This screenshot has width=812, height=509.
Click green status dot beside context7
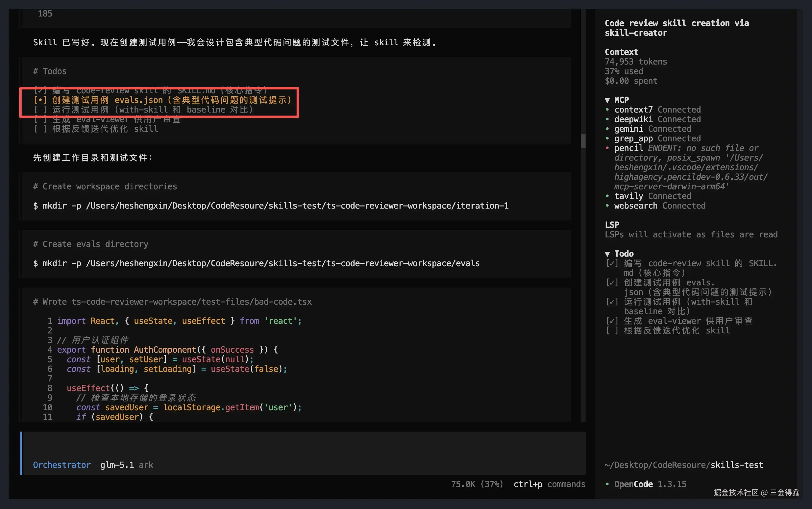(607, 110)
